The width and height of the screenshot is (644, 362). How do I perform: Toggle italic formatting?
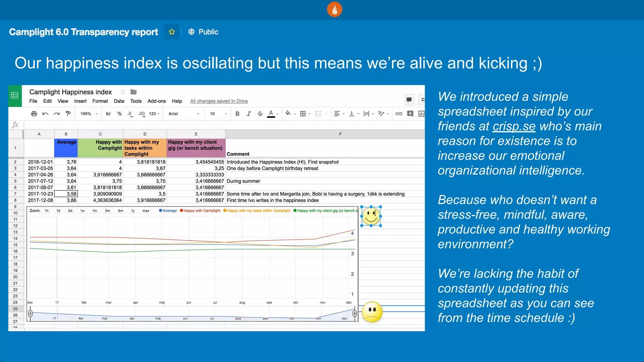(x=249, y=114)
